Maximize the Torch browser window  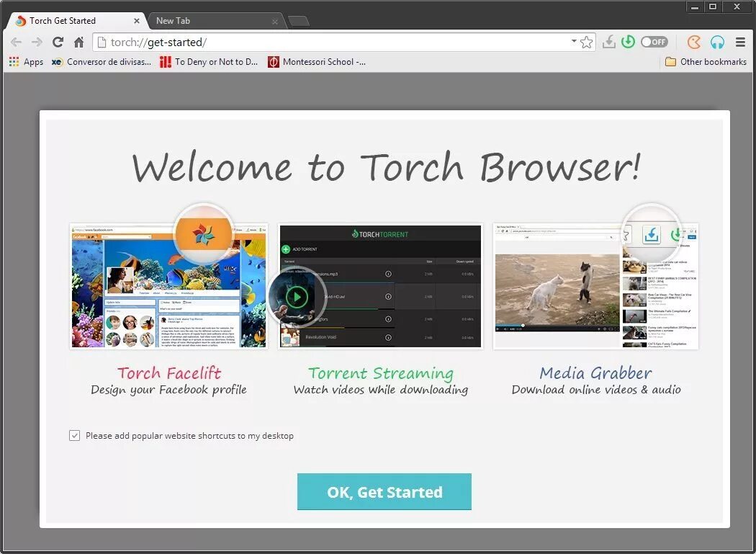click(713, 6)
